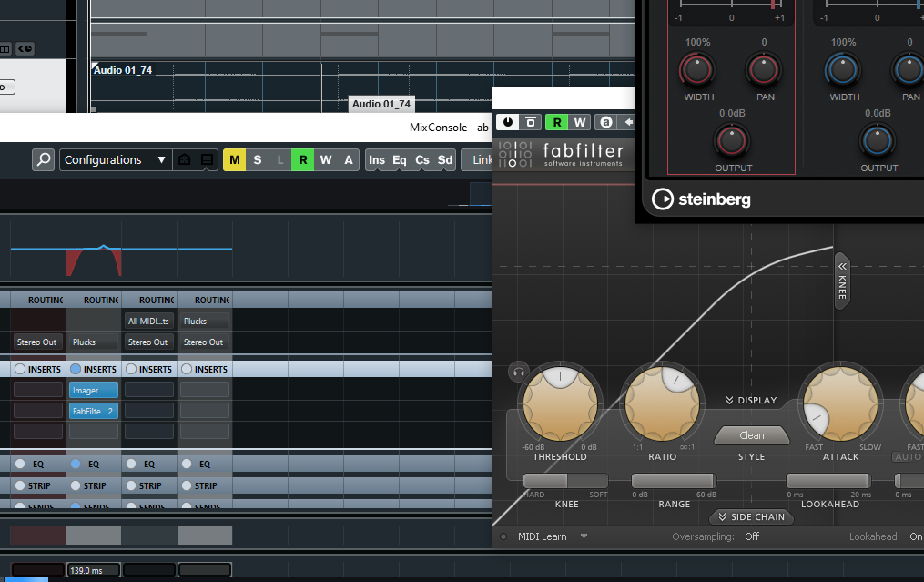The height and width of the screenshot is (582, 924).
Task: Click the Ratio knob
Action: point(663,403)
